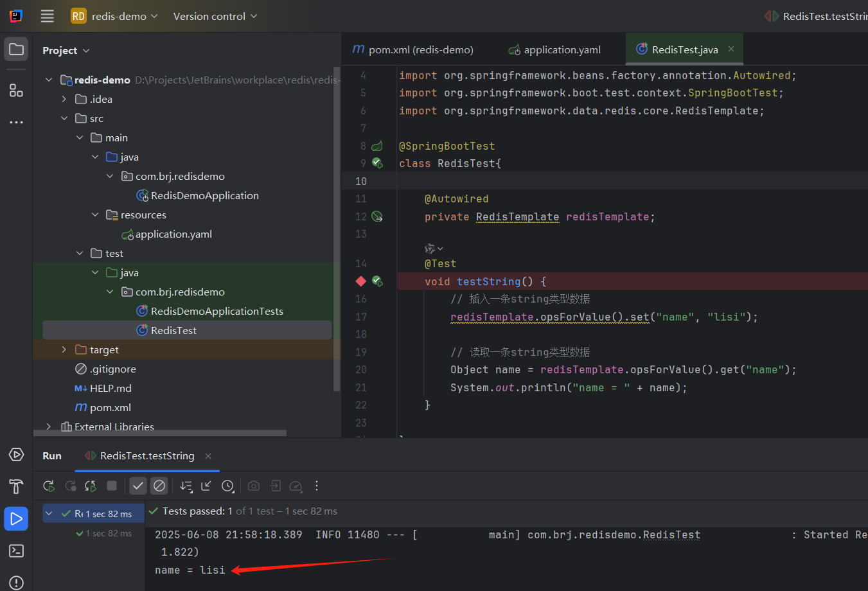Expand the target folder
868x591 pixels.
(x=63, y=349)
